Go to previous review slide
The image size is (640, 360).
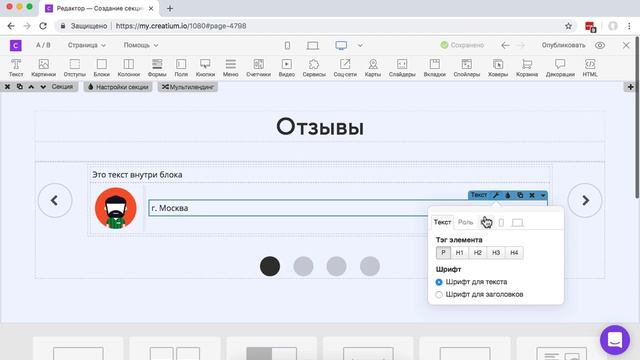tap(55, 200)
